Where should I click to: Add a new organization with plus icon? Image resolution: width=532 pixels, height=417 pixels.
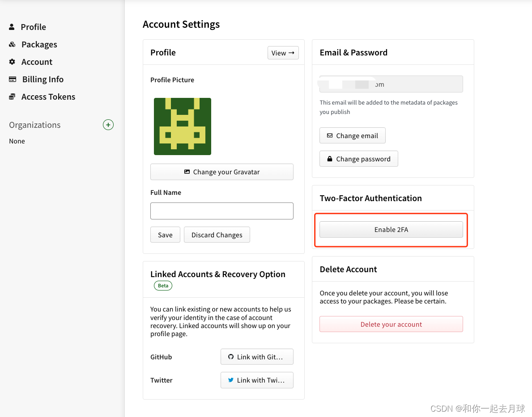click(x=108, y=125)
